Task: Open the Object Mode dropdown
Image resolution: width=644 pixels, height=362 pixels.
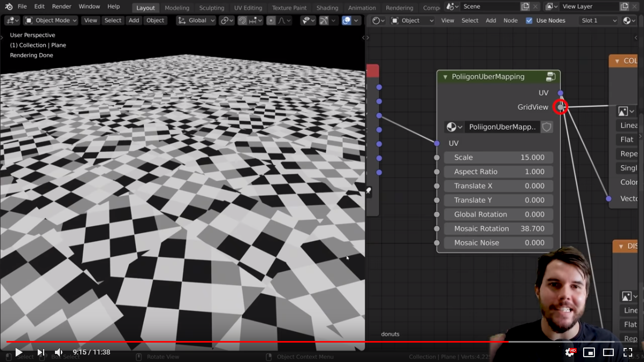Action: [x=52, y=20]
